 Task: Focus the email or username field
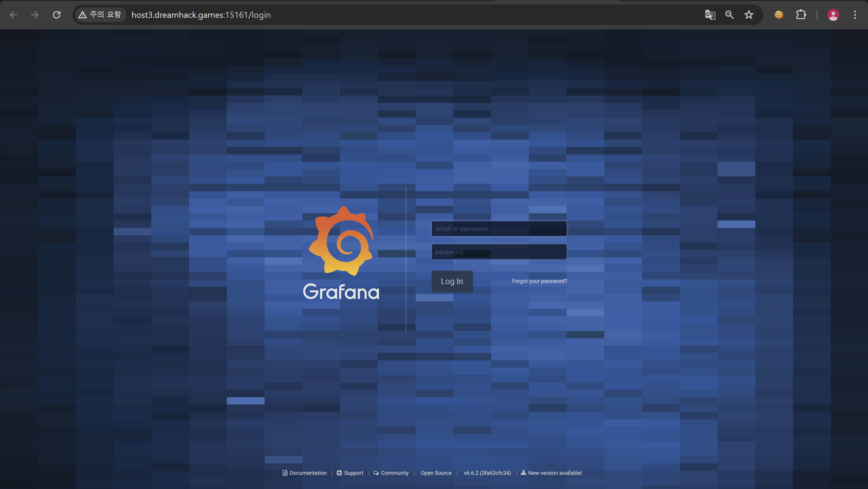pos(499,229)
